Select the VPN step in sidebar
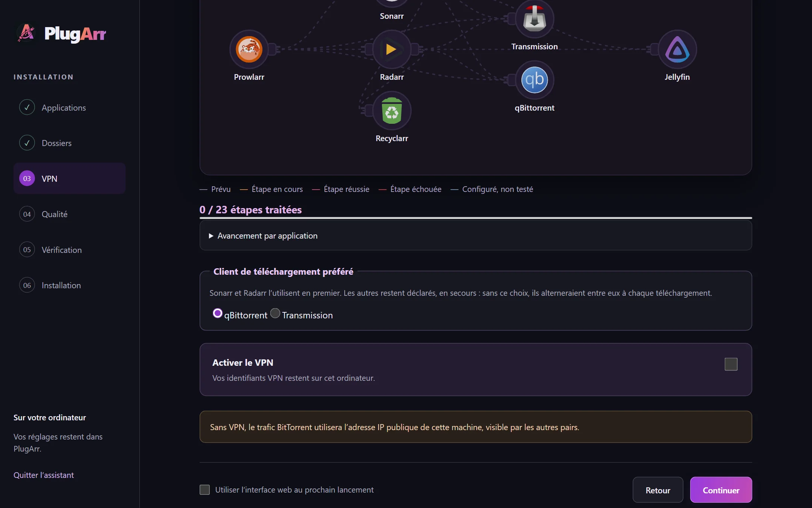Image resolution: width=812 pixels, height=508 pixels. [x=70, y=178]
